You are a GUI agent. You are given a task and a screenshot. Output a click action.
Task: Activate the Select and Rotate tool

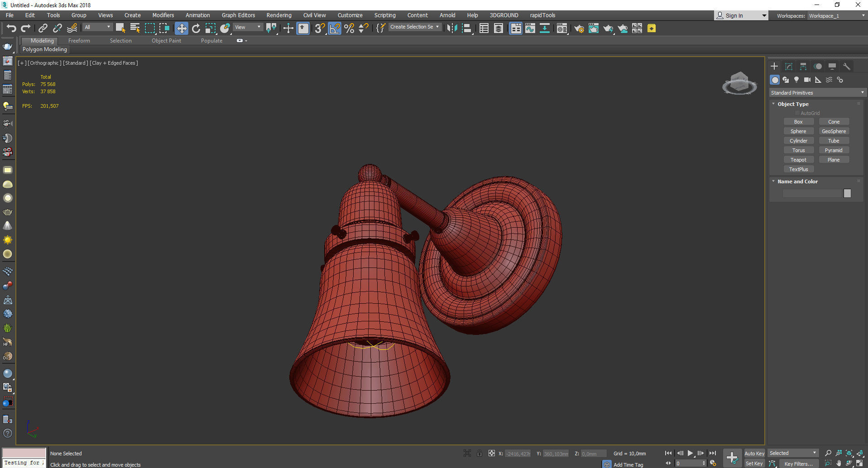[196, 29]
